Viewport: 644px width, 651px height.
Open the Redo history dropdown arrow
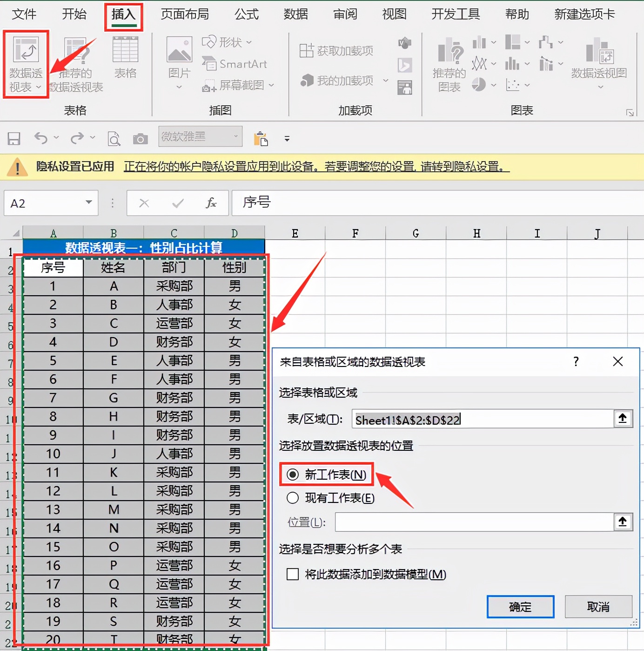click(92, 137)
